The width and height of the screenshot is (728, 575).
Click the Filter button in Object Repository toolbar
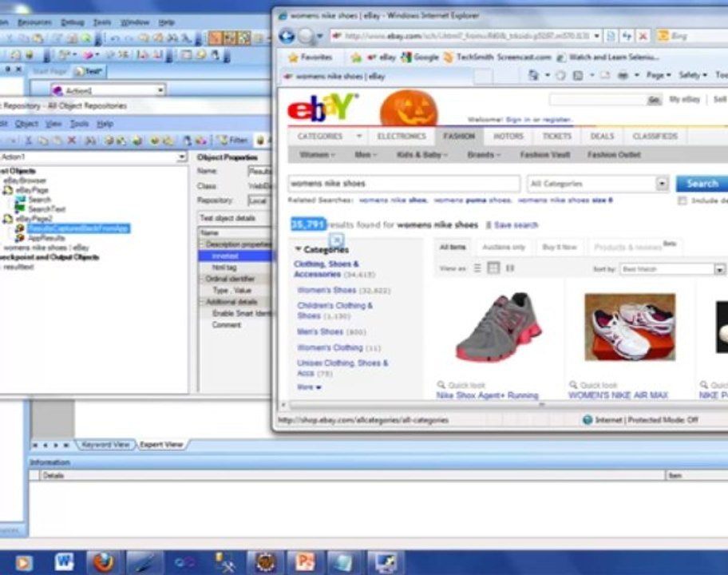click(232, 140)
